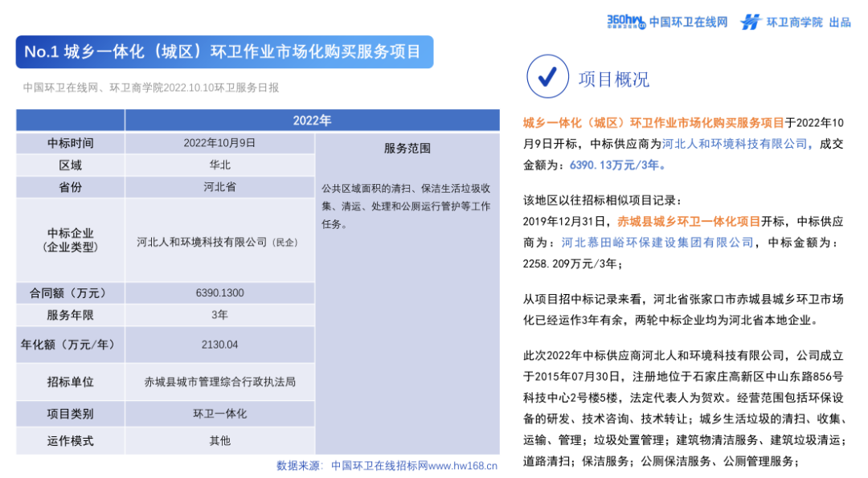The height and width of the screenshot is (478, 868).
Task: Click the 360hw logo icon
Action: [626, 22]
